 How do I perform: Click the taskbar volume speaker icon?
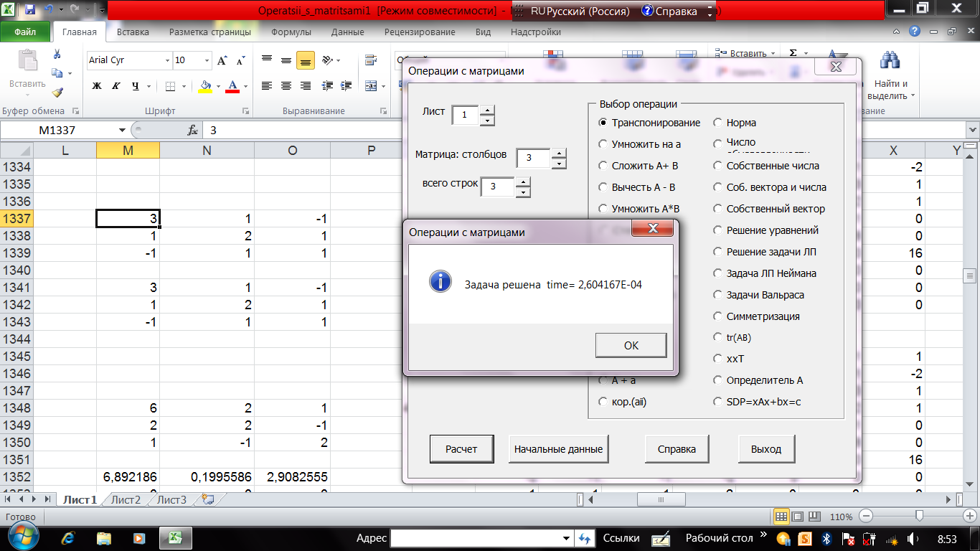[913, 538]
